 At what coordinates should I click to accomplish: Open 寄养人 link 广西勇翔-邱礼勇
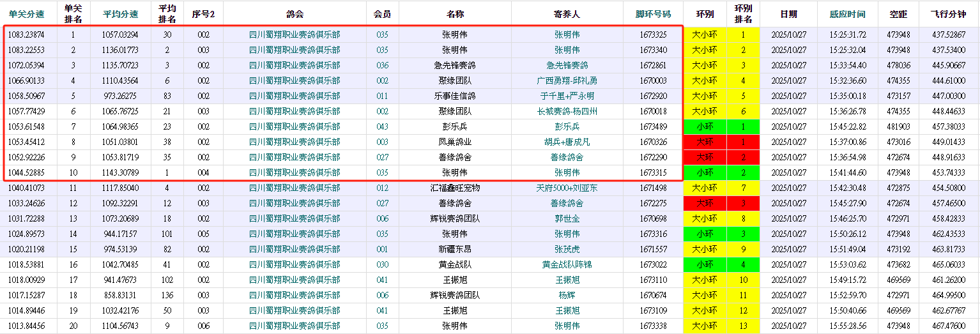pos(567,80)
